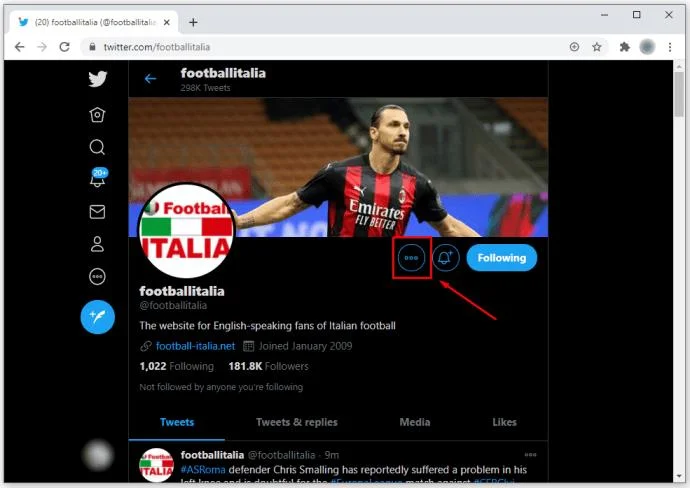
Task: Click the Twitter bird logo in sidebar
Action: [x=97, y=79]
